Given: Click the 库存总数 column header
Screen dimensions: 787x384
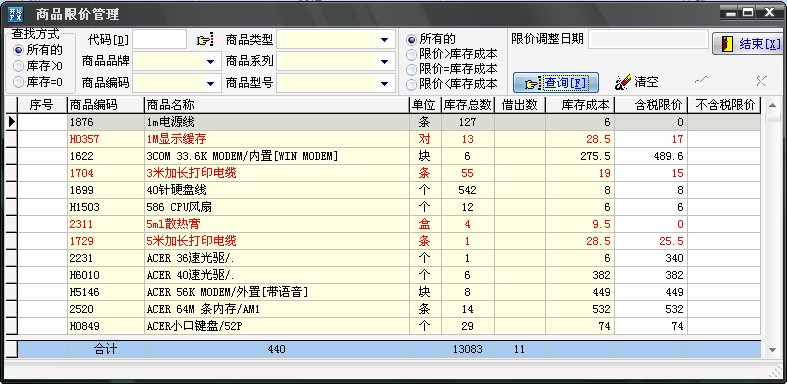Looking at the screenshot, I should pyautogui.click(x=468, y=105).
